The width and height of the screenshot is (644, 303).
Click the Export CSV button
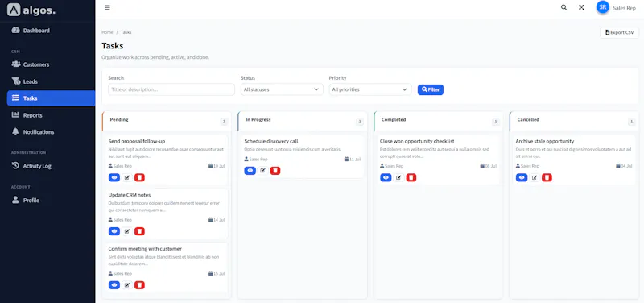pos(619,32)
